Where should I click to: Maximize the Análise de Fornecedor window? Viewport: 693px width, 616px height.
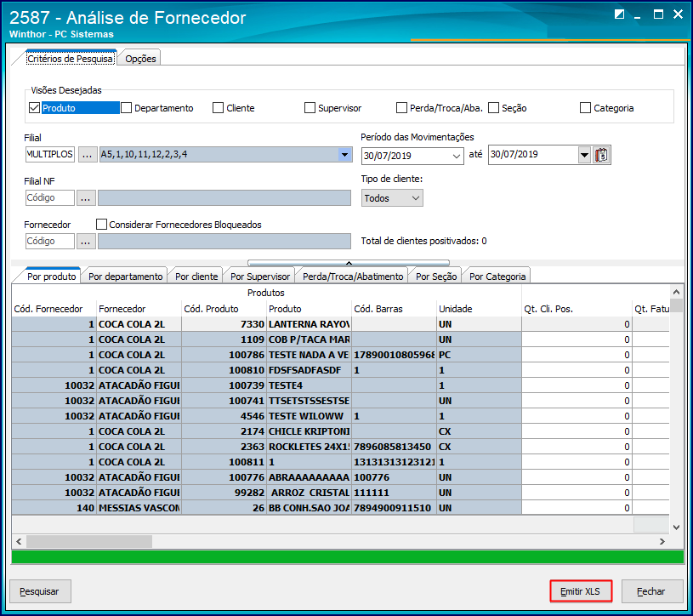[658, 14]
